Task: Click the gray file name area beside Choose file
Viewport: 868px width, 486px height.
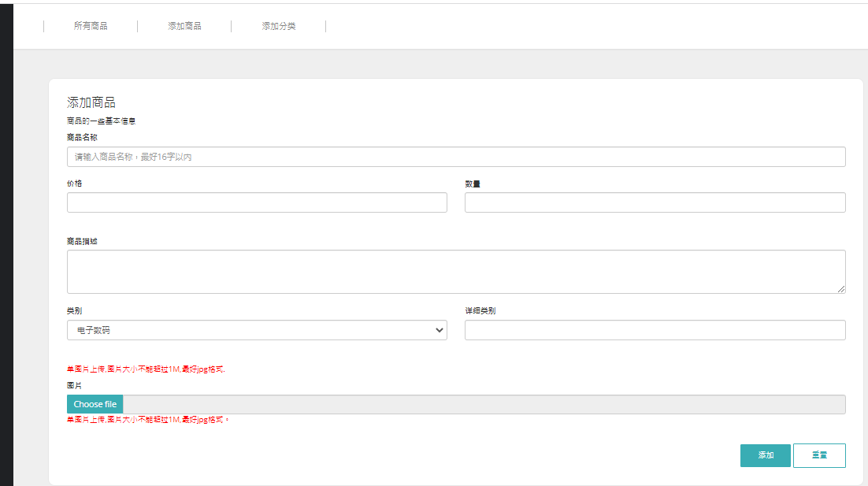Action: [484, 404]
